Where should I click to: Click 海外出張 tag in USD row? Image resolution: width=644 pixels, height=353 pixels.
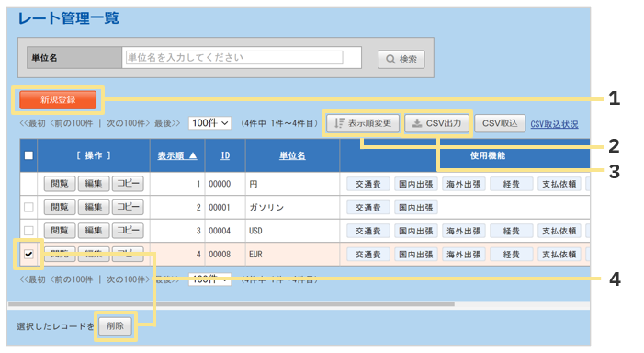(x=464, y=231)
